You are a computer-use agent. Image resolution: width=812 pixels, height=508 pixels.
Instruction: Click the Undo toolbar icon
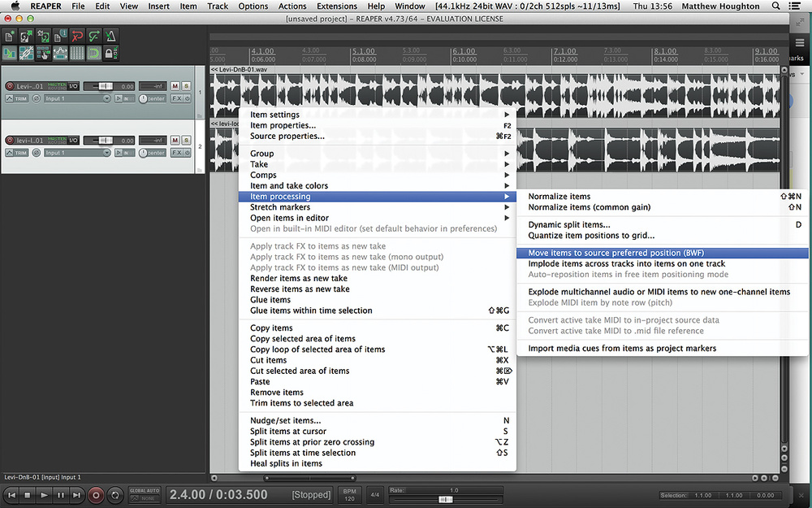coord(77,37)
